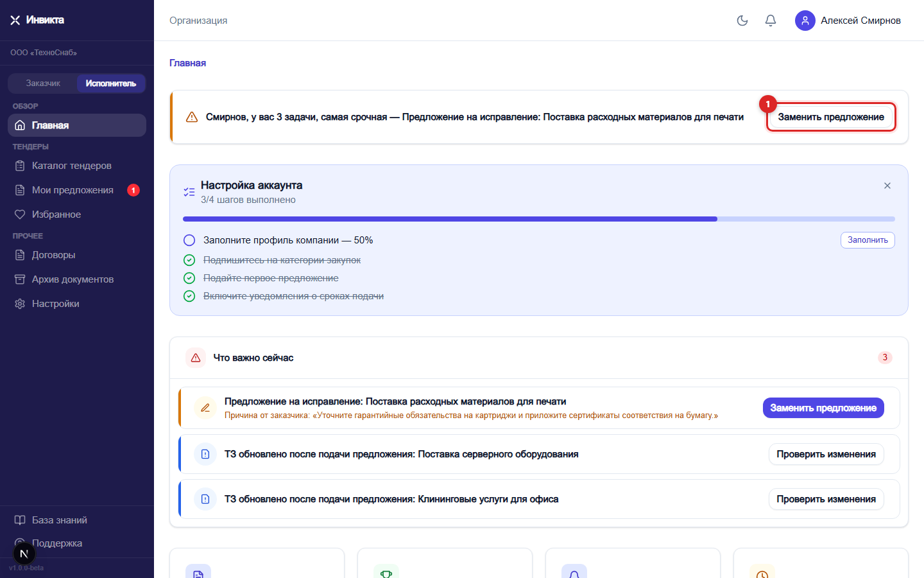The width and height of the screenshot is (924, 578).
Task: Select the Исполнитель role toggle
Action: coord(111,83)
